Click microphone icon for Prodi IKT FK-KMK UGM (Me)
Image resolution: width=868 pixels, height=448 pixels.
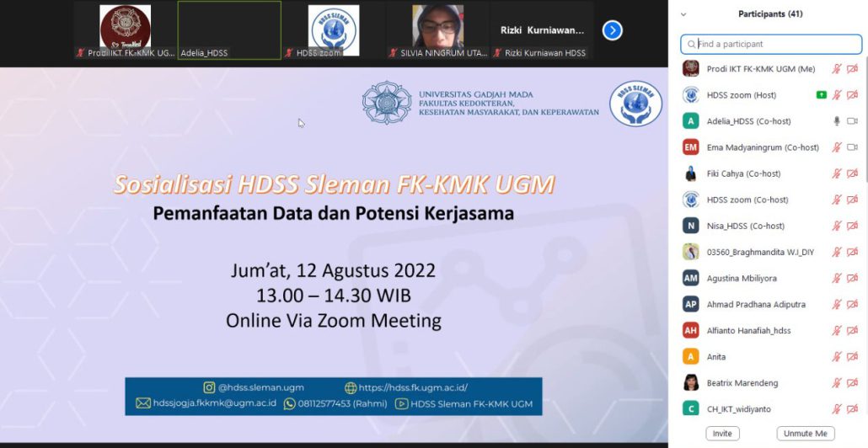point(837,68)
